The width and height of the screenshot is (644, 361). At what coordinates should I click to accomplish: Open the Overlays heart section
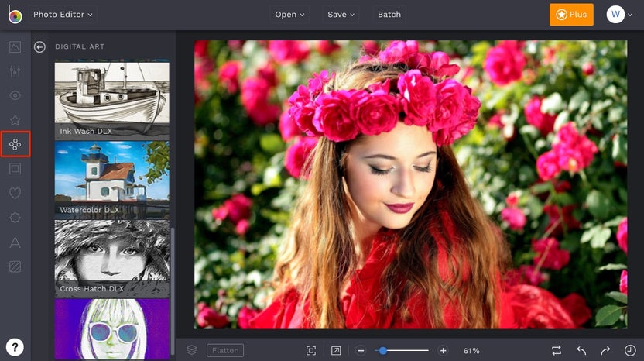pos(15,194)
